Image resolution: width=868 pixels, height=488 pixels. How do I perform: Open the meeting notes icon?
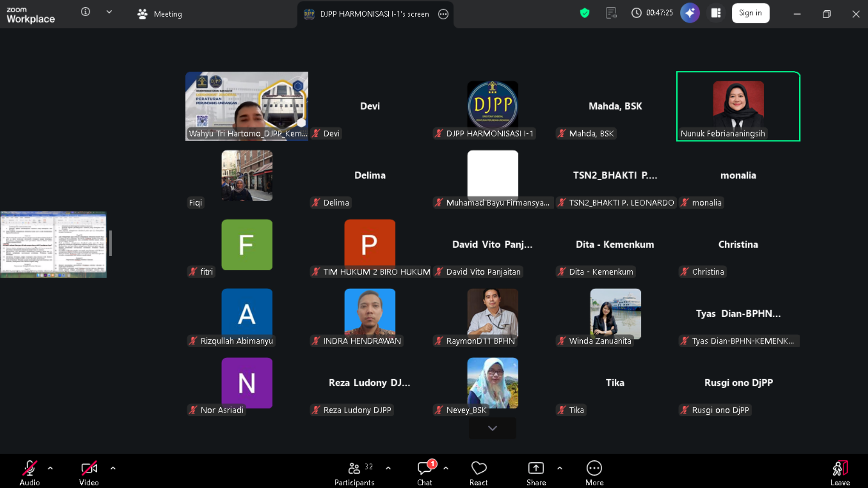[611, 13]
